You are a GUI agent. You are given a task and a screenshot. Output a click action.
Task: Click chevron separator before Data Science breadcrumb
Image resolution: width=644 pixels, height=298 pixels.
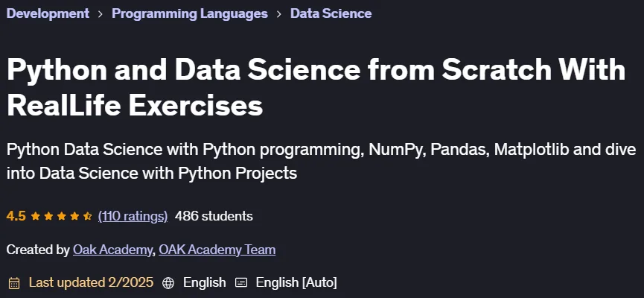[279, 14]
